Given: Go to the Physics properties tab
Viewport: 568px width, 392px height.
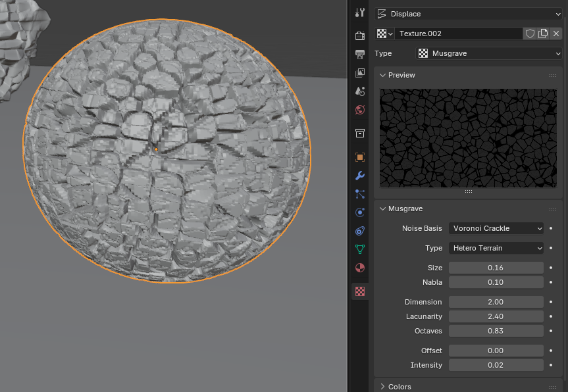Looking at the screenshot, I should coord(359,212).
